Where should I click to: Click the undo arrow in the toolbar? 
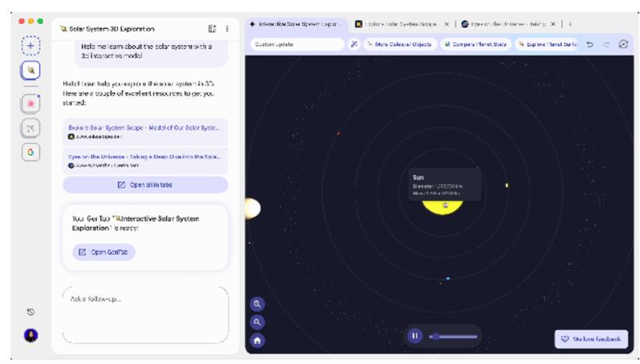pyautogui.click(x=591, y=45)
